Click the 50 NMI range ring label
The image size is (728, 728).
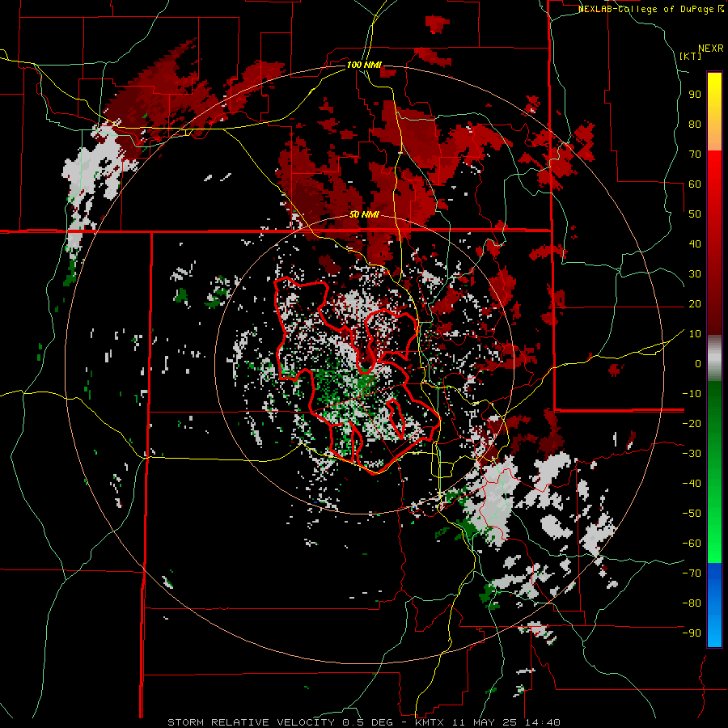tap(364, 214)
